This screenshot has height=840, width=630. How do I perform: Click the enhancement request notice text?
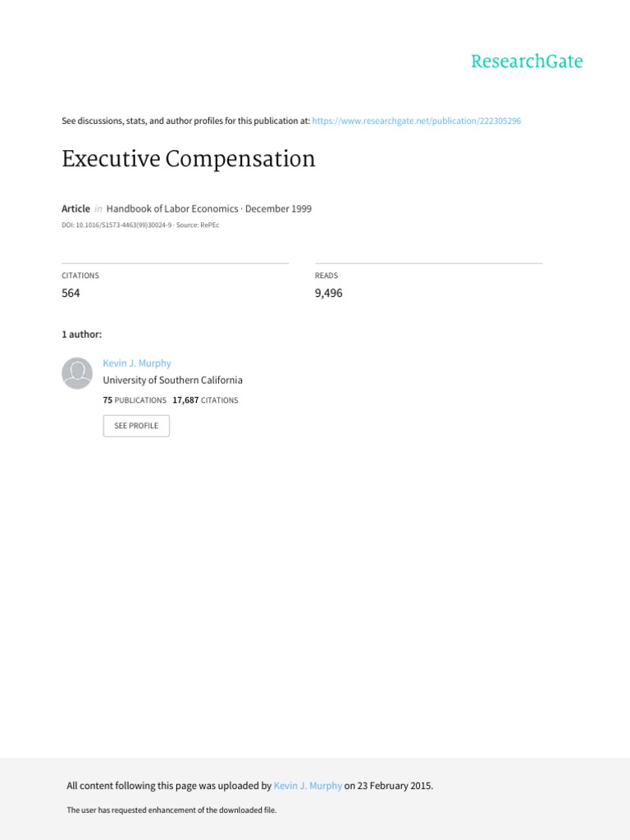point(171,810)
